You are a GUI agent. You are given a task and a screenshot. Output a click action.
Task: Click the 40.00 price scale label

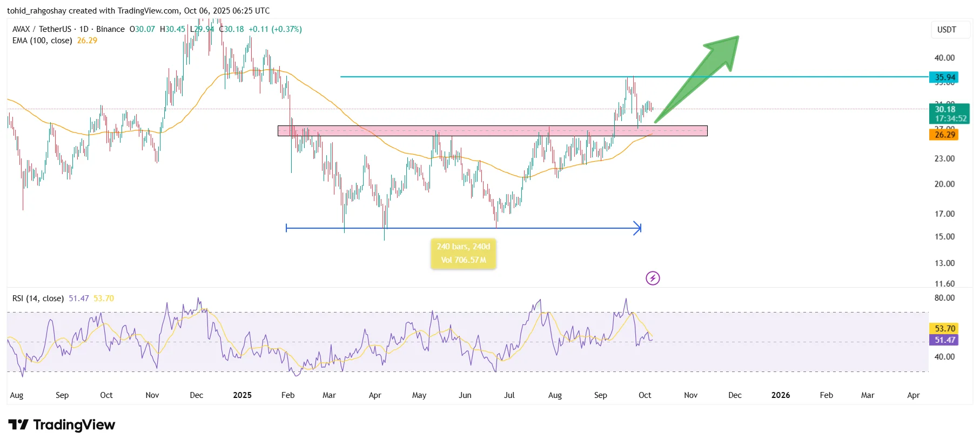[x=944, y=58]
